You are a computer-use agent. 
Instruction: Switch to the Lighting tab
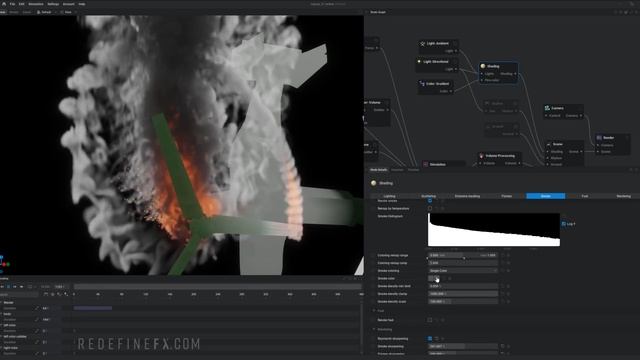point(389,196)
